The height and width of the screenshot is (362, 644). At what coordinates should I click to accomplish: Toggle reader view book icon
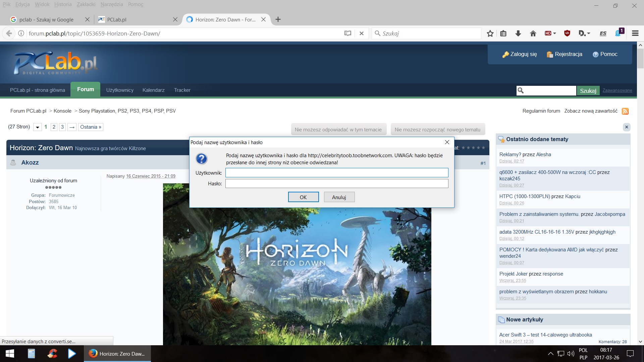(348, 34)
